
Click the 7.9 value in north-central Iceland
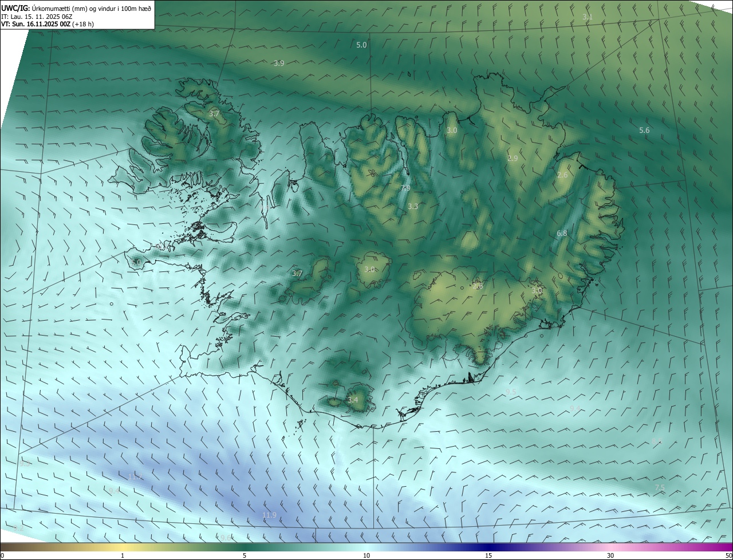[x=405, y=188]
